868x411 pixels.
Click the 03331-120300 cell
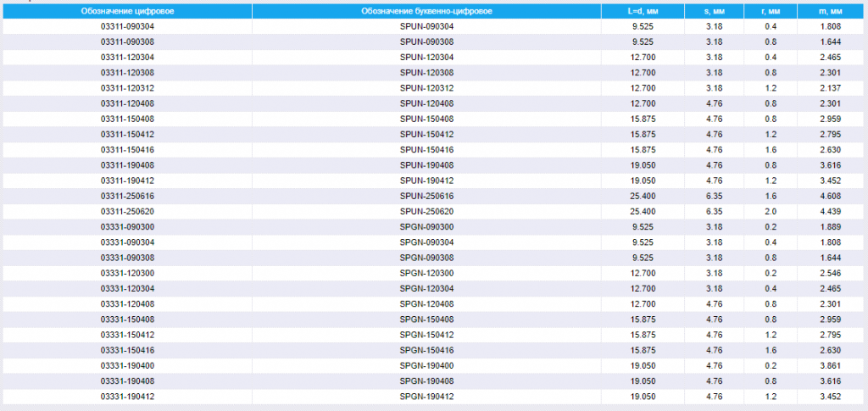pyautogui.click(x=127, y=273)
